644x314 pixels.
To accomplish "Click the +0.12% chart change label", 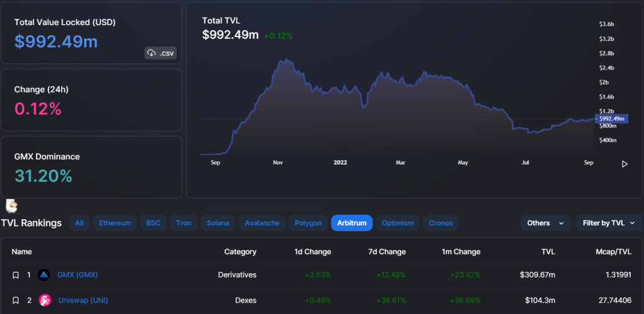I will (278, 36).
